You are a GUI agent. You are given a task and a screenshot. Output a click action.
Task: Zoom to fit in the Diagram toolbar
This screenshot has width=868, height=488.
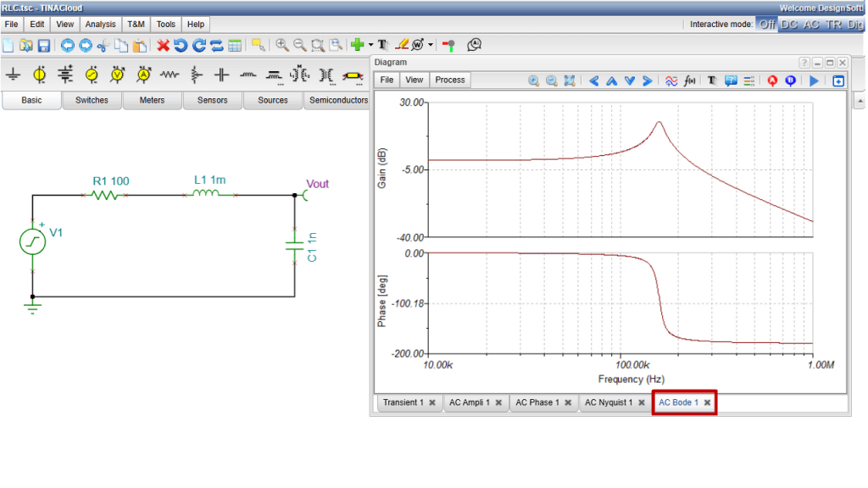point(569,80)
